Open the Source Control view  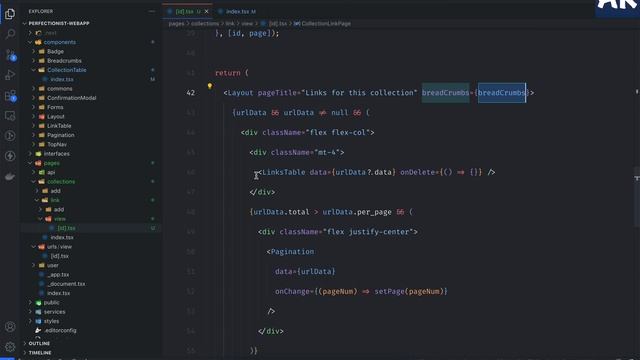pos(10,54)
